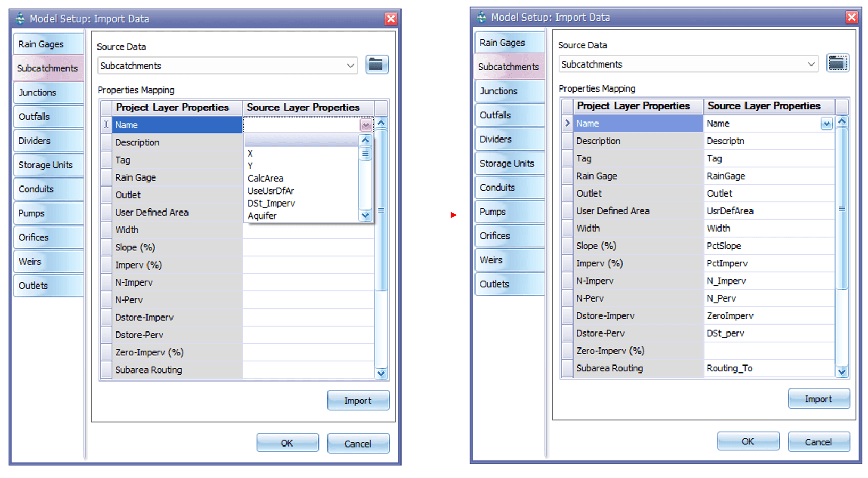Choose UseUsrDfAr from the dropdown list
868x478 pixels.
tap(302, 191)
